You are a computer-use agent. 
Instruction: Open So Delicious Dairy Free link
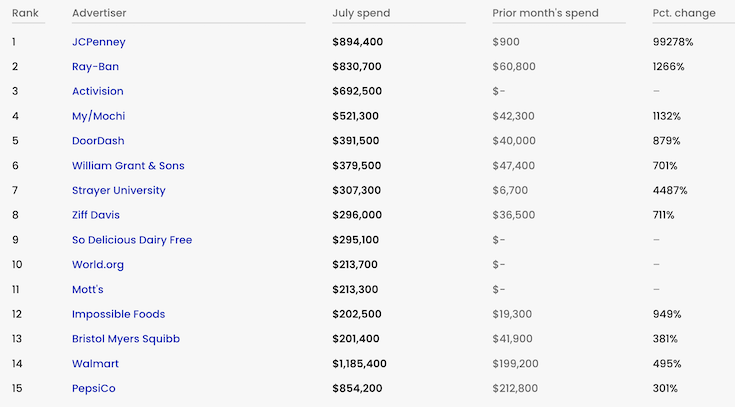click(x=131, y=240)
